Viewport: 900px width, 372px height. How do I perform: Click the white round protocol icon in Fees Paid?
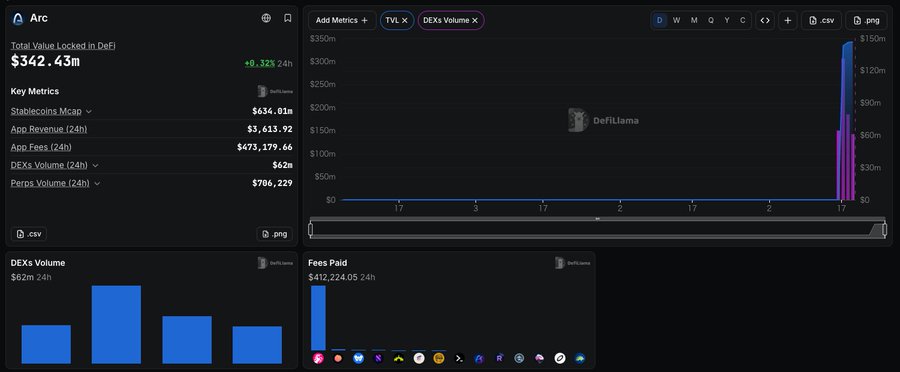pyautogui.click(x=419, y=358)
